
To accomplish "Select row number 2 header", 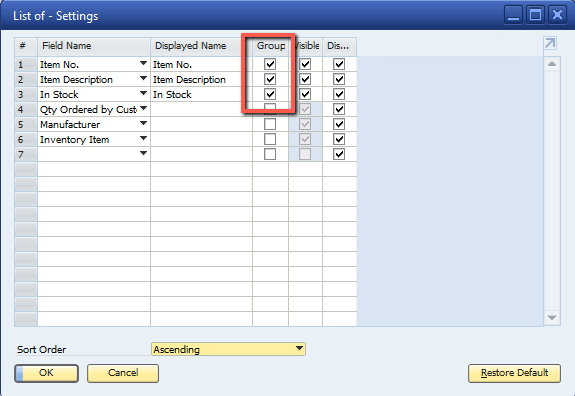I will point(26,80).
